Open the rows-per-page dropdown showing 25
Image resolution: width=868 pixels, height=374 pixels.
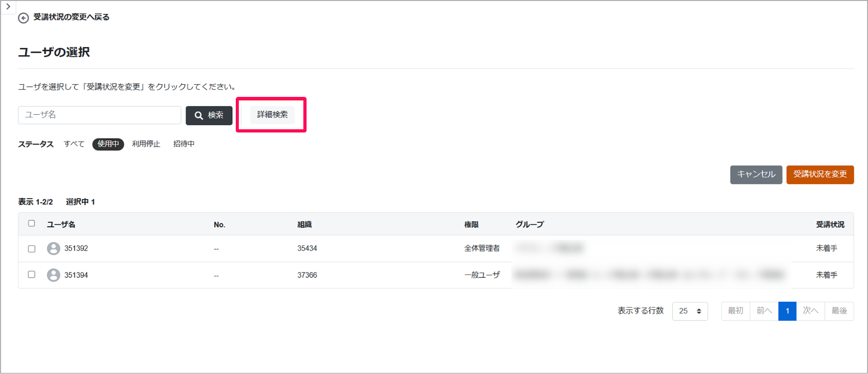(690, 311)
